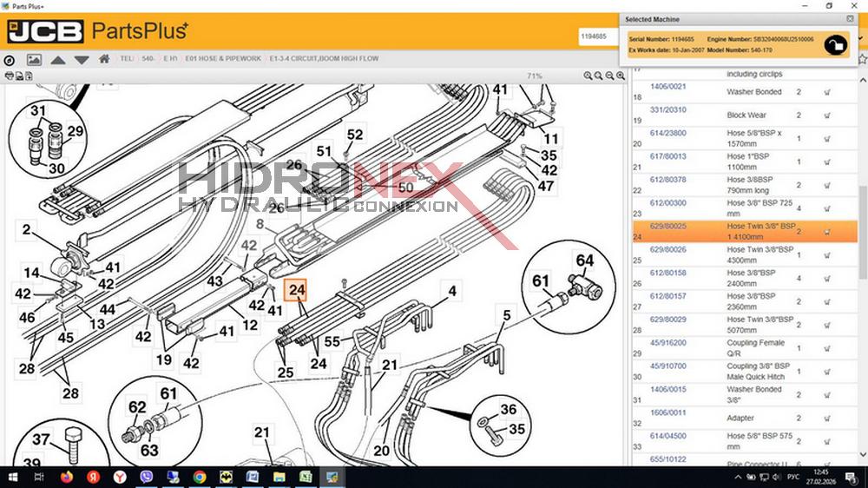Click the home icon in navigation bar
The width and height of the screenshot is (868, 488).
click(x=104, y=59)
